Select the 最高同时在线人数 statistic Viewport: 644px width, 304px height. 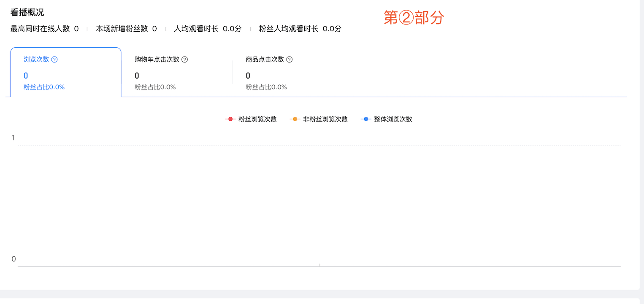pos(45,29)
